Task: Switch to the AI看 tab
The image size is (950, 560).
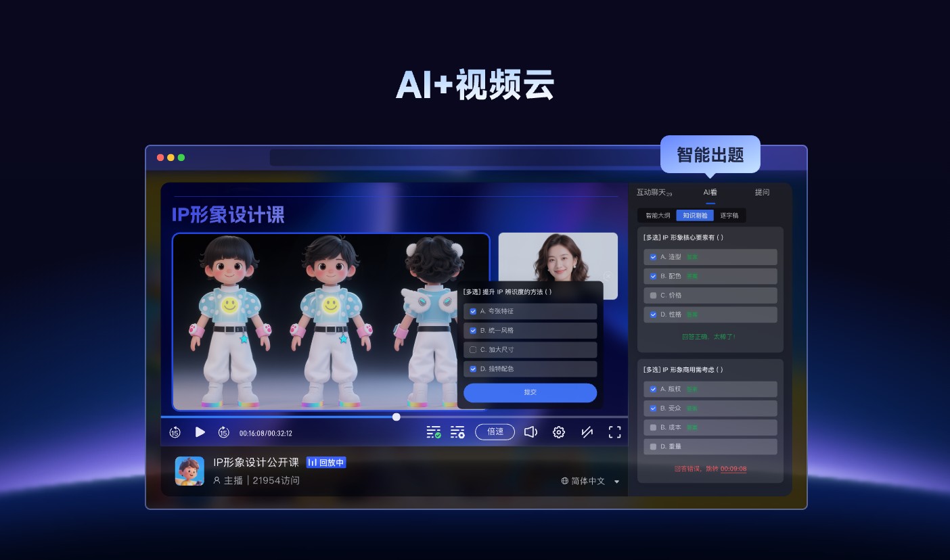Action: coord(710,193)
